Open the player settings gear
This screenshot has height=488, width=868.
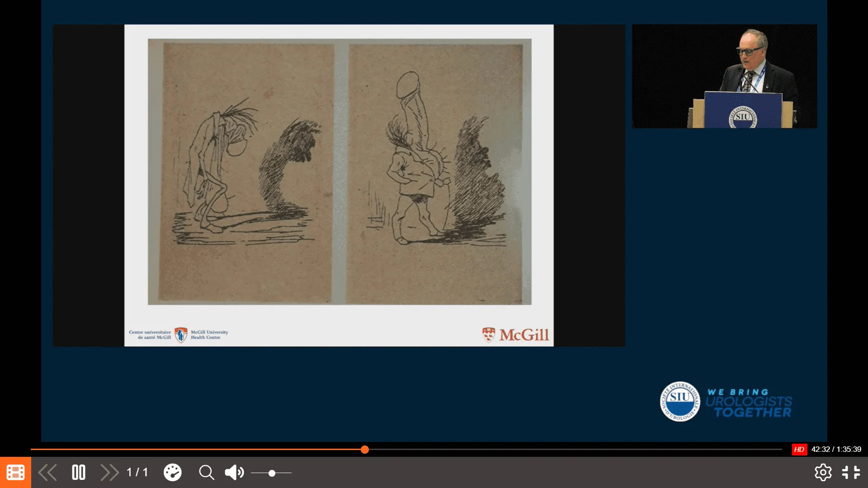tap(823, 473)
